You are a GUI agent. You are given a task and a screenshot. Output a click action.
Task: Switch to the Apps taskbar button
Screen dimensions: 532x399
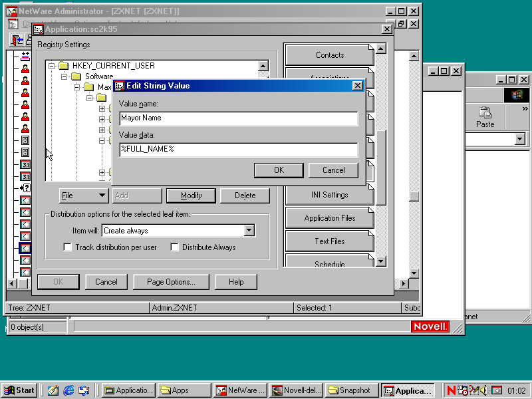point(185,390)
